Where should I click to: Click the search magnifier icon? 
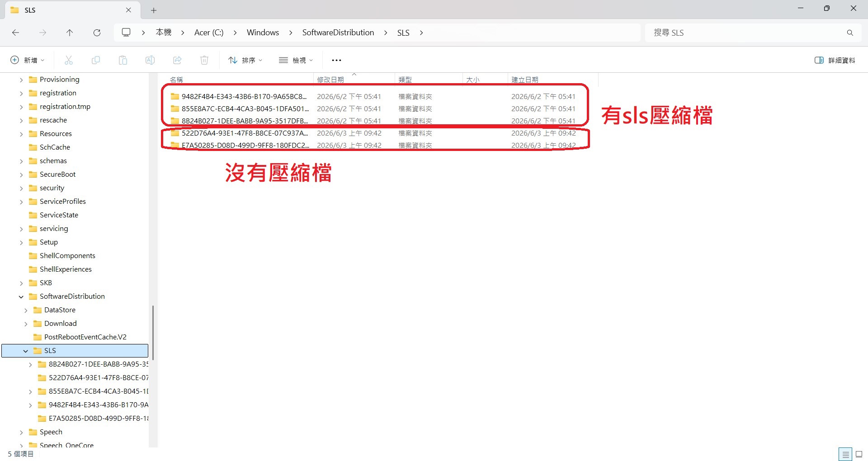click(x=850, y=33)
